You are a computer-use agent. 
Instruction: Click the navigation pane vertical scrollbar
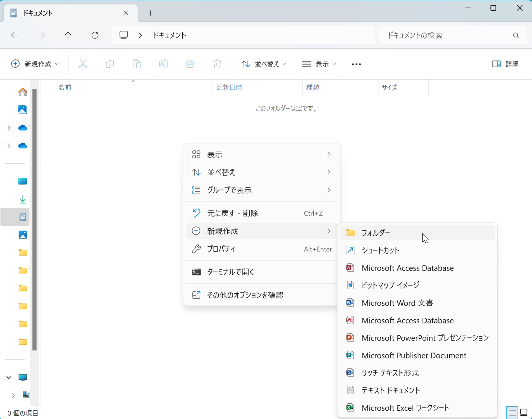coord(35,219)
